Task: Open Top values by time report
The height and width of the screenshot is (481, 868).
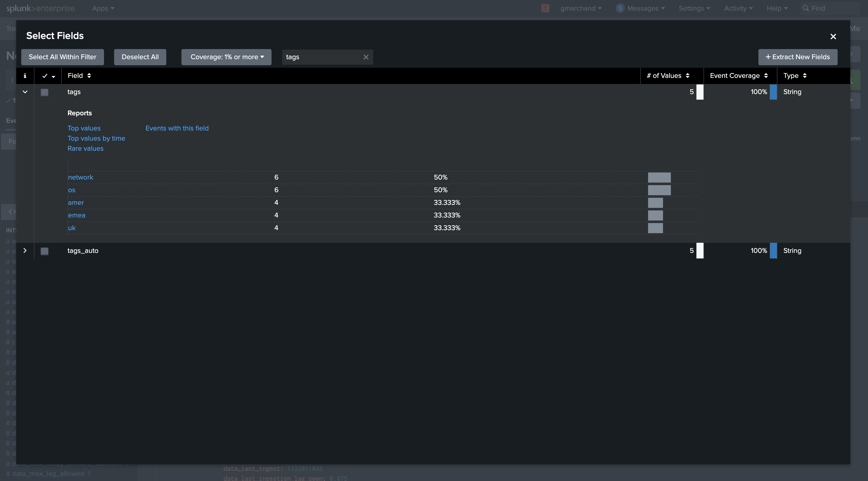Action: (x=96, y=138)
